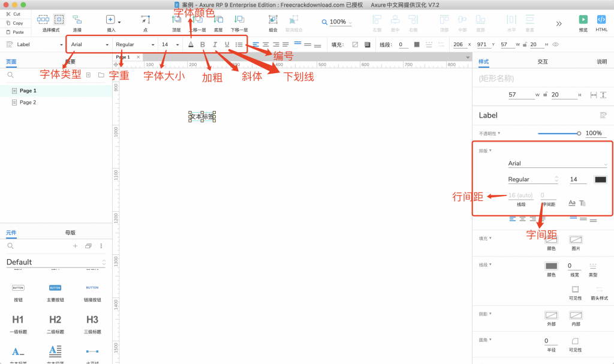The image size is (614, 364).
Task: Select the Connect (连接) tool
Action: tap(77, 20)
